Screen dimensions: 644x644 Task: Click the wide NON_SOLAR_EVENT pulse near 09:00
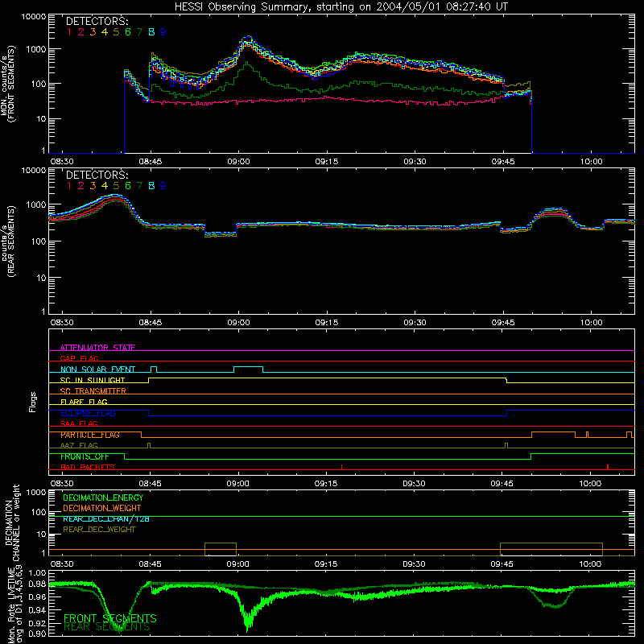(249, 369)
